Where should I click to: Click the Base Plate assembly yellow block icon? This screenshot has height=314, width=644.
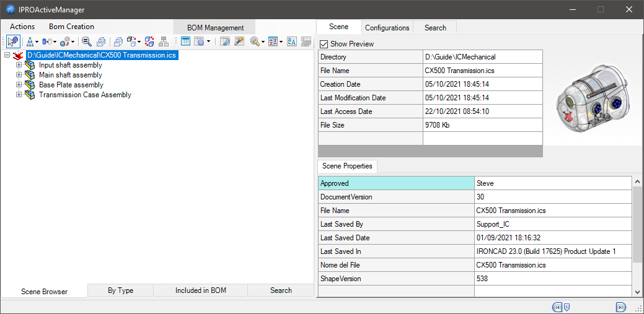(x=30, y=85)
